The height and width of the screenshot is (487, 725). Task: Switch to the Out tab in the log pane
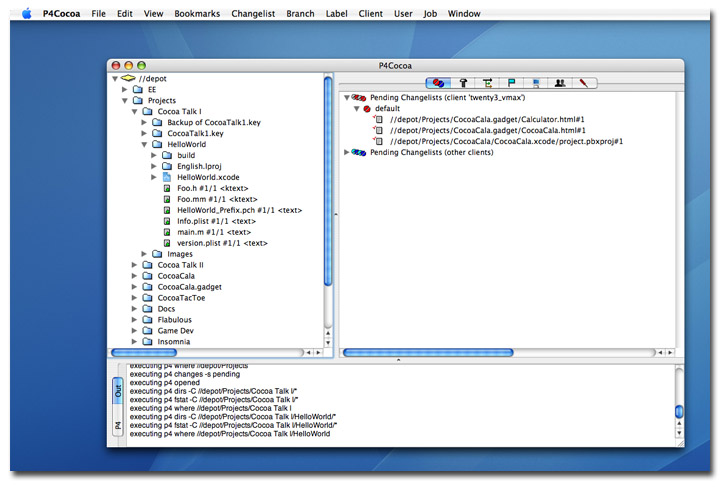[x=118, y=391]
